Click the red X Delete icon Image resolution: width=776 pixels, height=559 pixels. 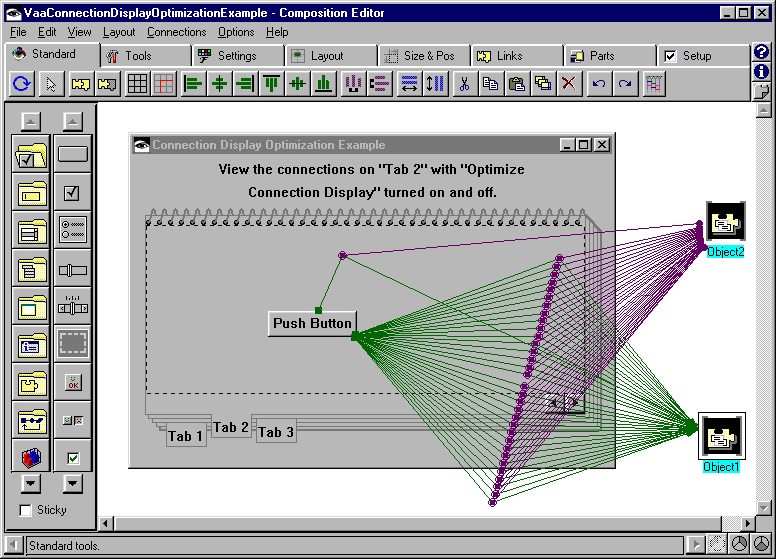(568, 84)
